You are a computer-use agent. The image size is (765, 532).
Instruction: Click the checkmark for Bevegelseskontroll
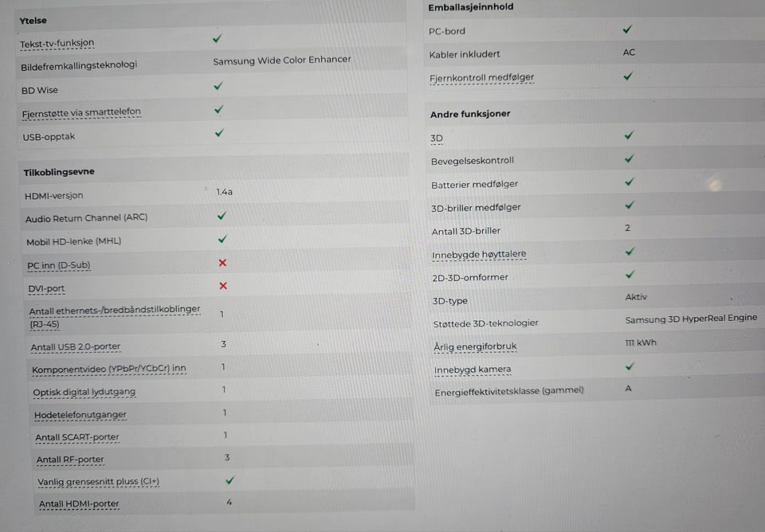[630, 158]
